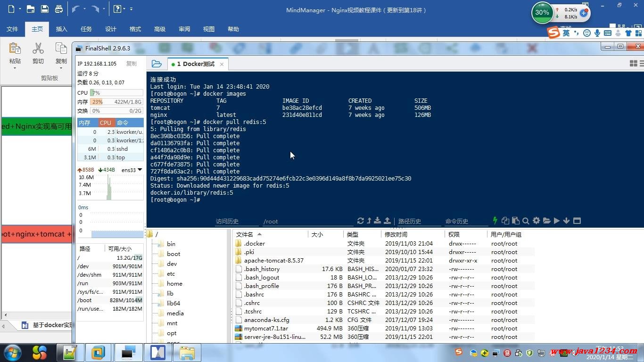Click the download file icon in file toolbar
Viewport: 644px width, 362px height.
pos(378,221)
